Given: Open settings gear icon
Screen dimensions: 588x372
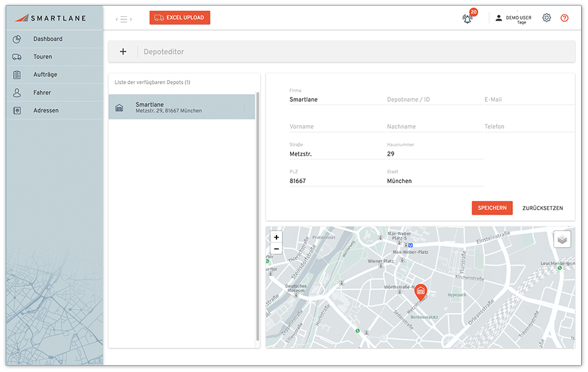Looking at the screenshot, I should (547, 18).
